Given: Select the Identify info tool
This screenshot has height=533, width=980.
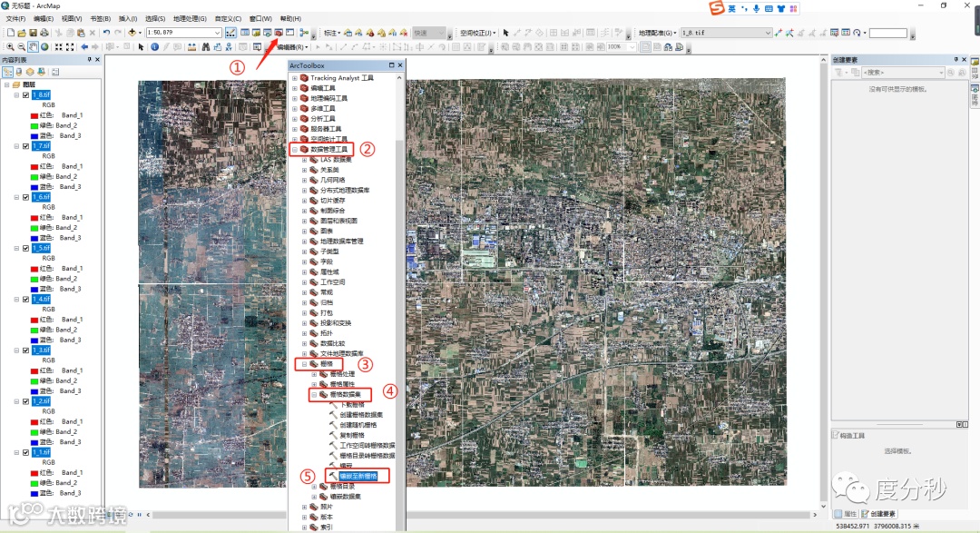Looking at the screenshot, I should (154, 46).
